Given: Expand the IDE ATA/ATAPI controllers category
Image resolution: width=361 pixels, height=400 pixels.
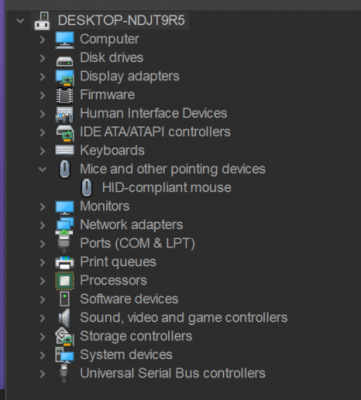Looking at the screenshot, I should click(x=42, y=133).
